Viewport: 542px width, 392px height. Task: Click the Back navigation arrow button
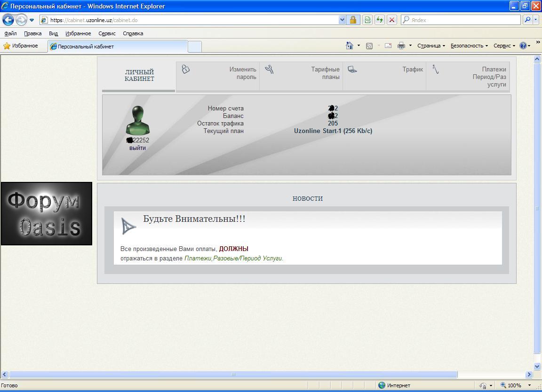tap(8, 20)
